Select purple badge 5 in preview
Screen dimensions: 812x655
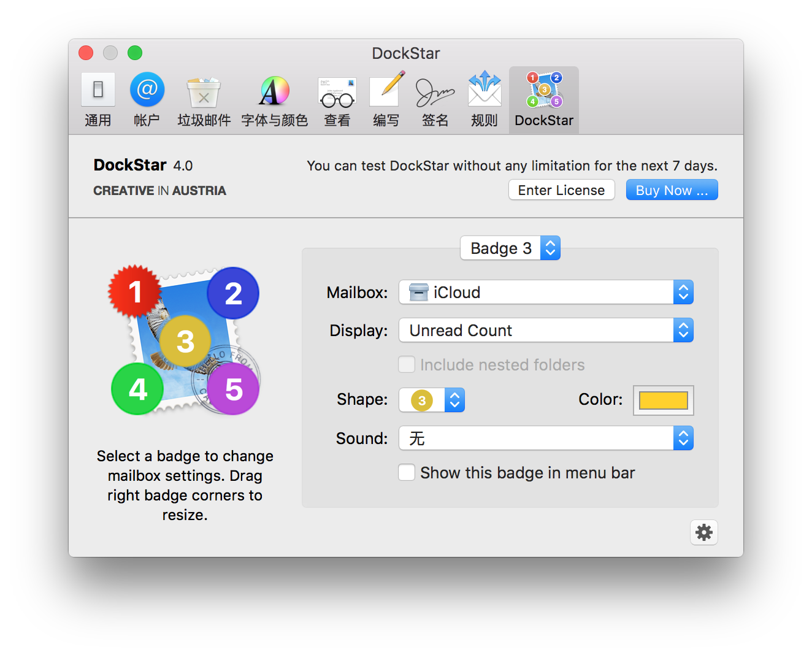[233, 389]
